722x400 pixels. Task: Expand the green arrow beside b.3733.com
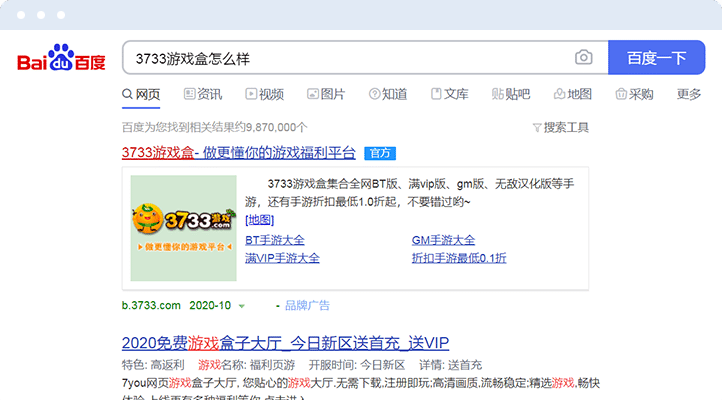point(241,306)
